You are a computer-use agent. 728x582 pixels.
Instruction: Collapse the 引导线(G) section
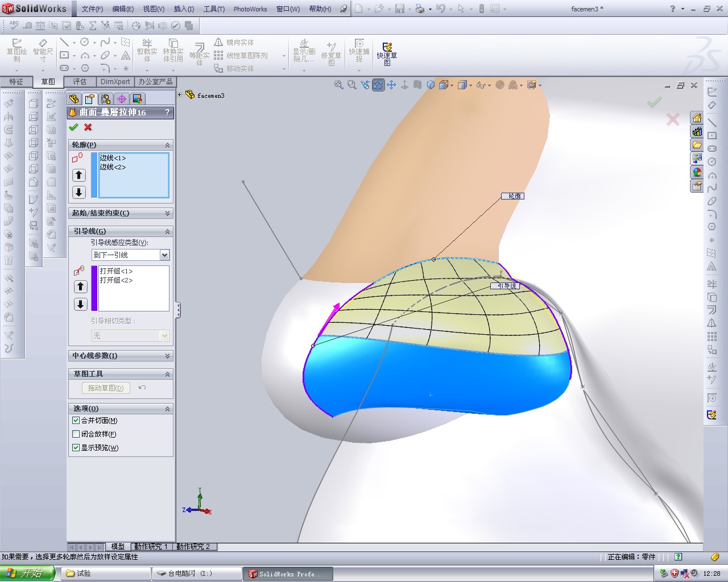168,231
